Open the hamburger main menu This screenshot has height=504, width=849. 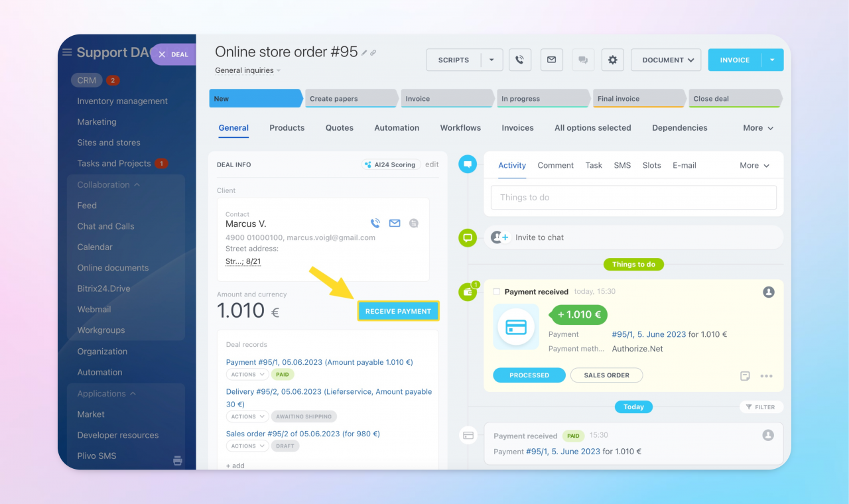click(66, 52)
